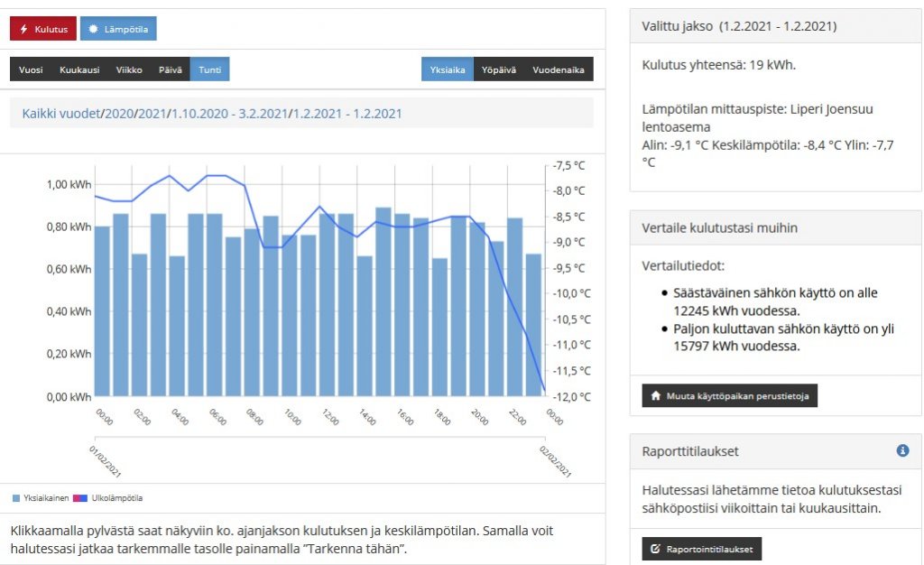Open the 1.10.2020 - 3.2.2021 breadcrumb
The image size is (924, 565).
[230, 114]
